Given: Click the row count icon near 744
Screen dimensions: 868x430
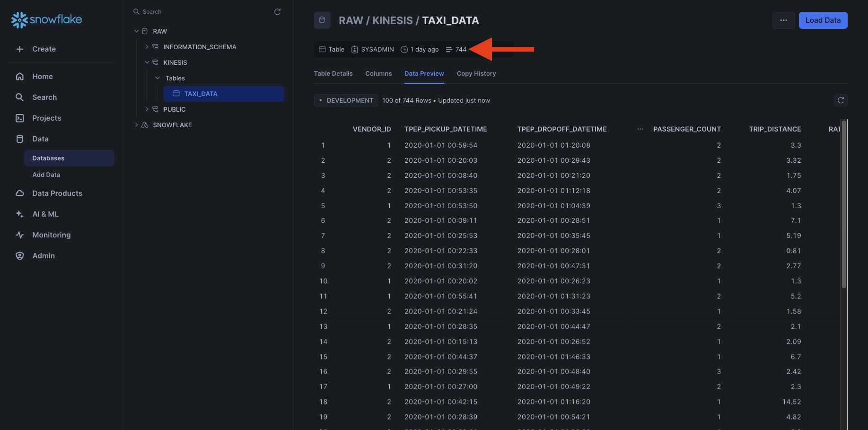Looking at the screenshot, I should [x=449, y=49].
